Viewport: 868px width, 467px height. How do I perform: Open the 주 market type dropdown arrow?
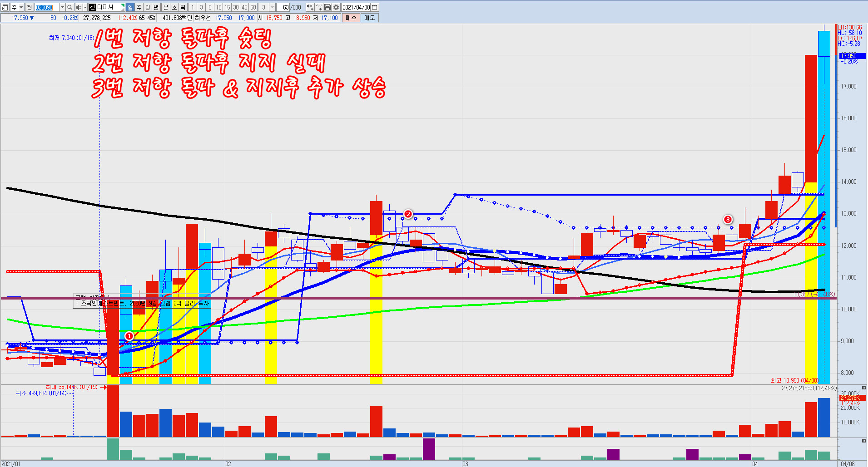[x=21, y=7]
